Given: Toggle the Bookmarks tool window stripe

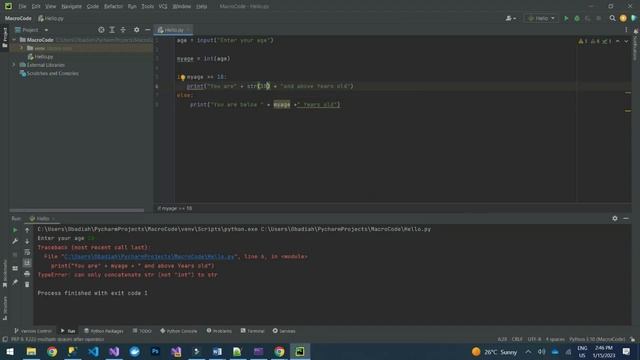Looking at the screenshot, I should (x=4, y=273).
